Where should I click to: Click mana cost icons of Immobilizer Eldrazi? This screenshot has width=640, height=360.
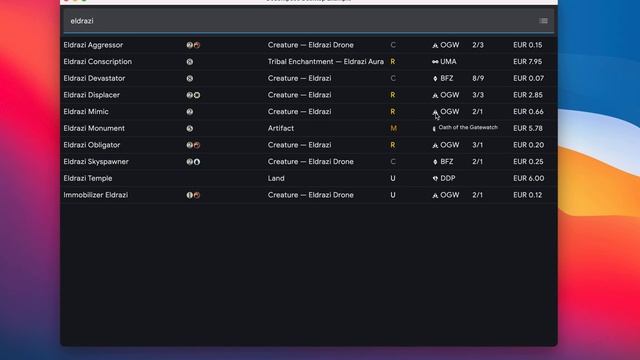click(193, 195)
